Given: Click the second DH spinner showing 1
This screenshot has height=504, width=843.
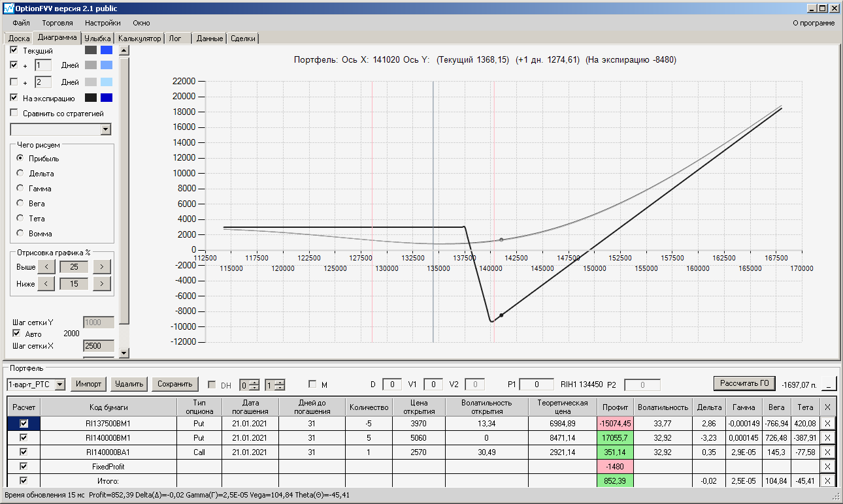Looking at the screenshot, I should (275, 385).
